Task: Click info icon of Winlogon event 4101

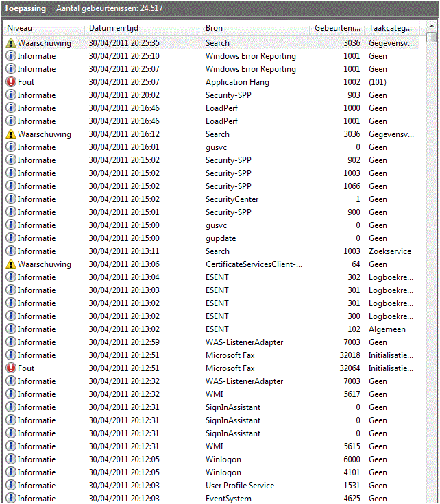Action: pyautogui.click(x=10, y=473)
